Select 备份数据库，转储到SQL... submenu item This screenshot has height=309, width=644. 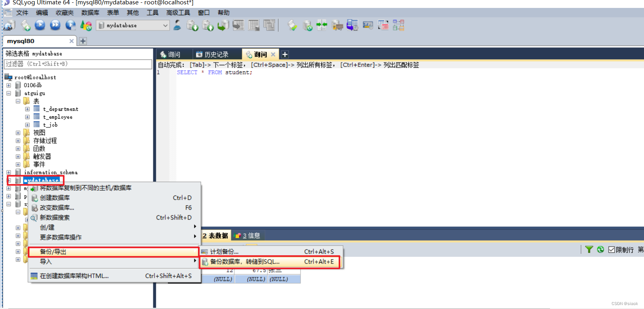pos(270,262)
